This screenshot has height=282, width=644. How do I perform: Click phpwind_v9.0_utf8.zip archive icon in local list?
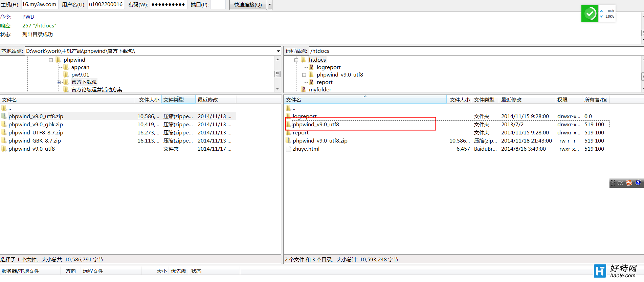click(4, 116)
